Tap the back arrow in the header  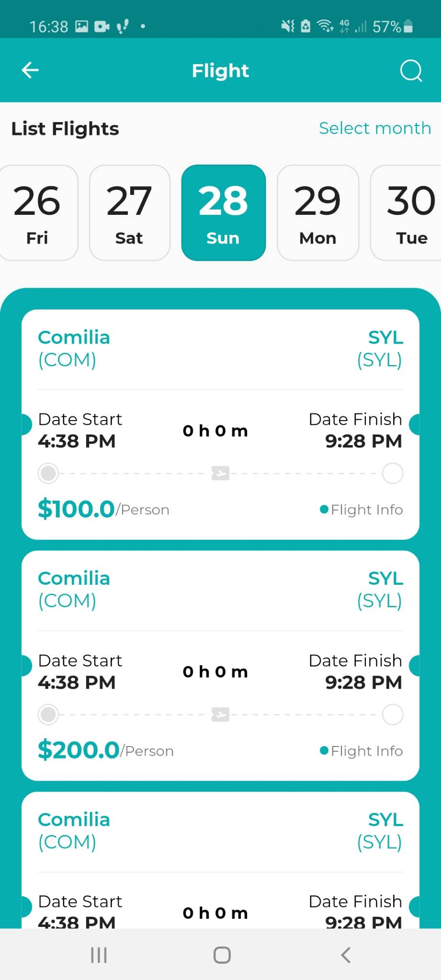pyautogui.click(x=30, y=70)
